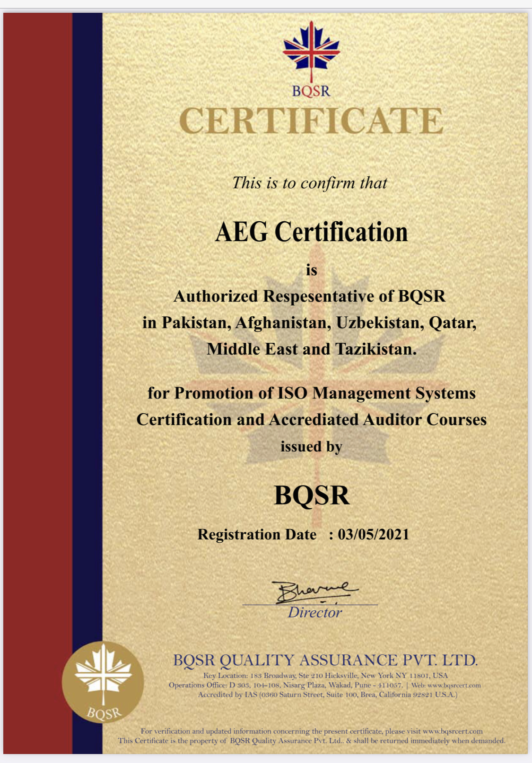Image resolution: width=532 pixels, height=763 pixels.
Task: Open the verification www.bqsrcert.com link in footer
Action: pos(453,731)
